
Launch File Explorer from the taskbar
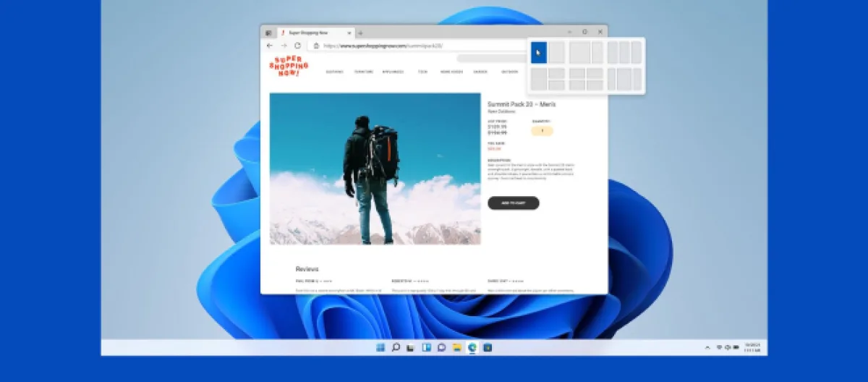[x=456, y=348]
